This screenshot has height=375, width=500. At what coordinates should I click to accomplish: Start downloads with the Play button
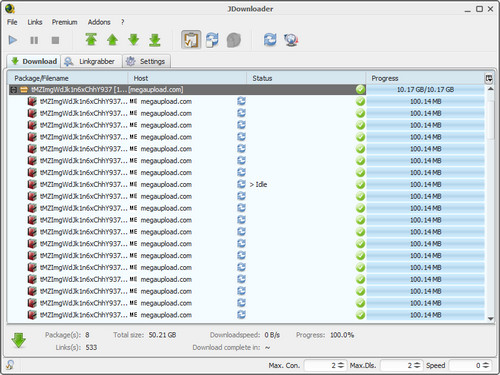click(13, 40)
